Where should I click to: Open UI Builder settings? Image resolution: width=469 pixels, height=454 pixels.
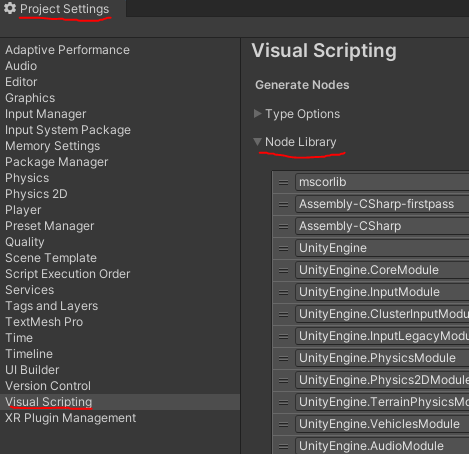(x=32, y=370)
